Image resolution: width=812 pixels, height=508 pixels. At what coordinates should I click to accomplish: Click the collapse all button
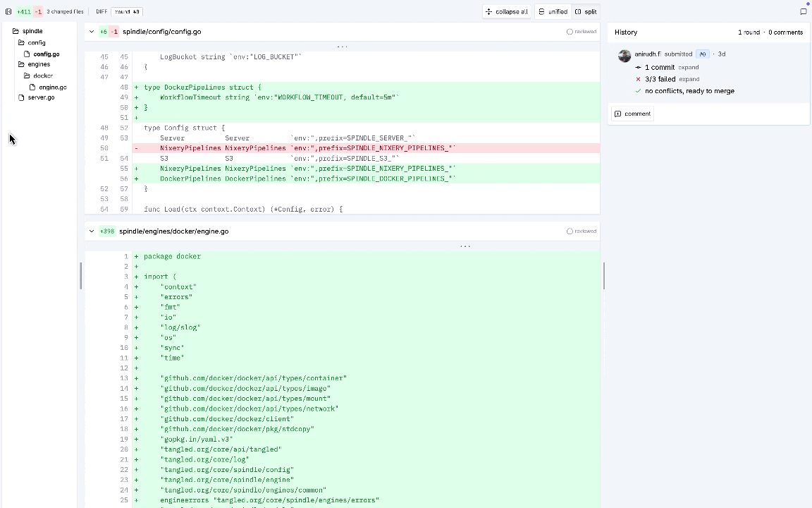click(506, 11)
